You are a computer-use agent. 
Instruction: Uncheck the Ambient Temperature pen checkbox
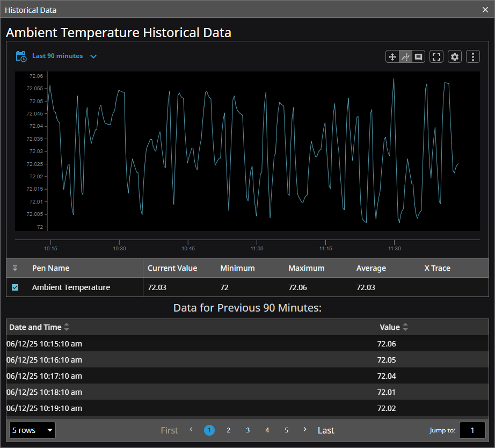tap(15, 287)
